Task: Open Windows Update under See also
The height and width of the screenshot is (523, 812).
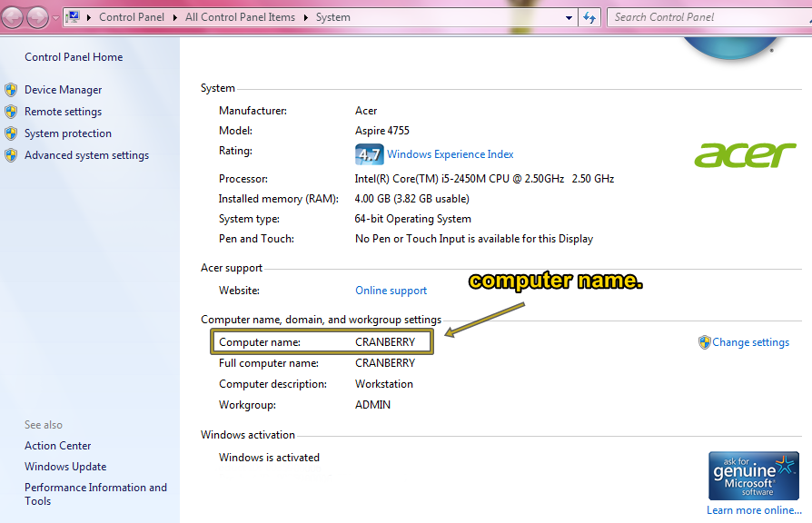Action: point(64,466)
